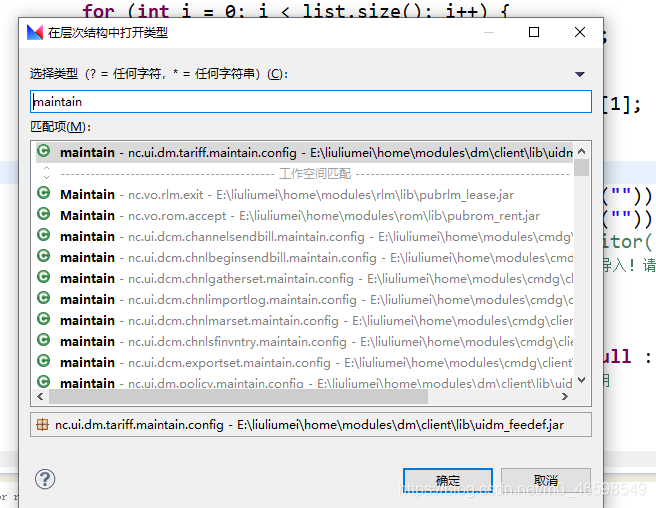
Task: Select maintain in nc.ui.dcm.chnlsfinvntry.maintain.config
Action: click(x=304, y=341)
